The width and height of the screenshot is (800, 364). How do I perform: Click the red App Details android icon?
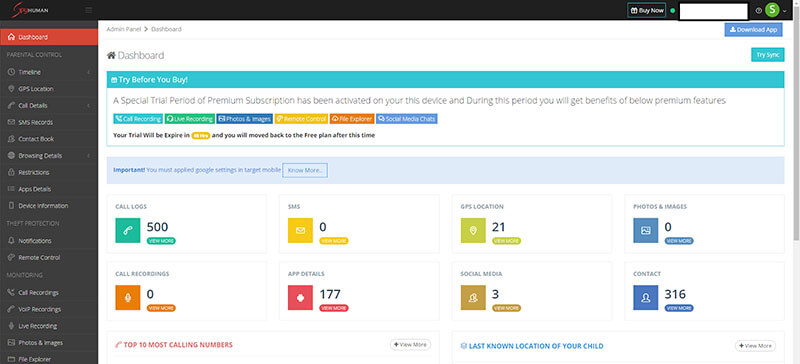[x=300, y=298]
